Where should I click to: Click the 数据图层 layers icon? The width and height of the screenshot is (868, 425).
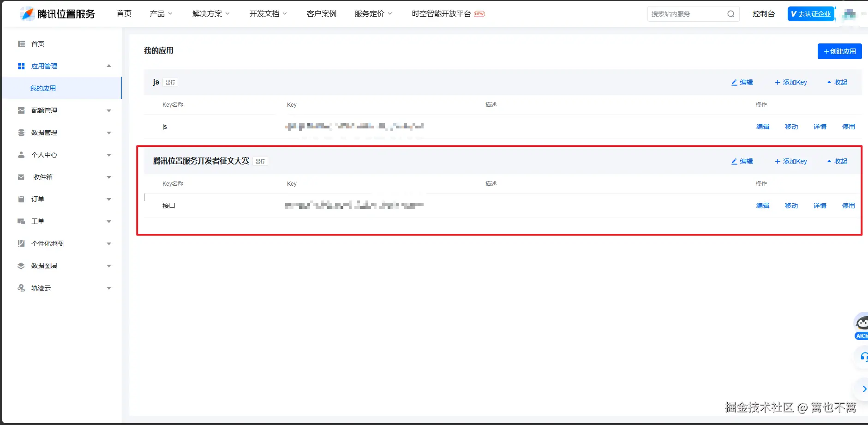coord(21,266)
